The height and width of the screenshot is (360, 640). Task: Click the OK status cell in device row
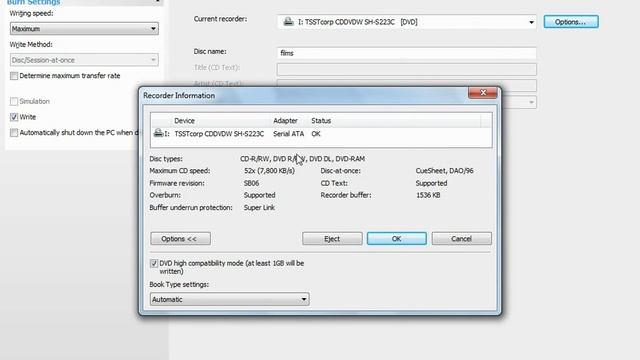click(316, 134)
